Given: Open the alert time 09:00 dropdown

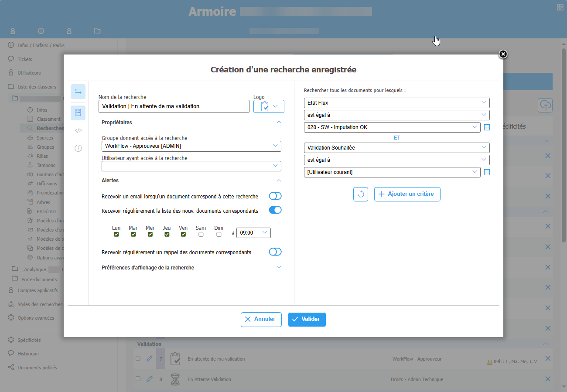Looking at the screenshot, I should (253, 233).
